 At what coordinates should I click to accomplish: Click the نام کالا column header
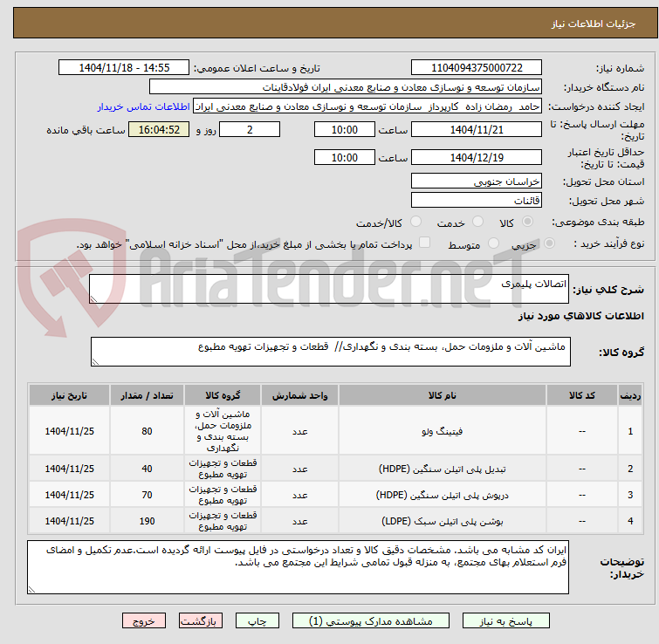[443, 395]
